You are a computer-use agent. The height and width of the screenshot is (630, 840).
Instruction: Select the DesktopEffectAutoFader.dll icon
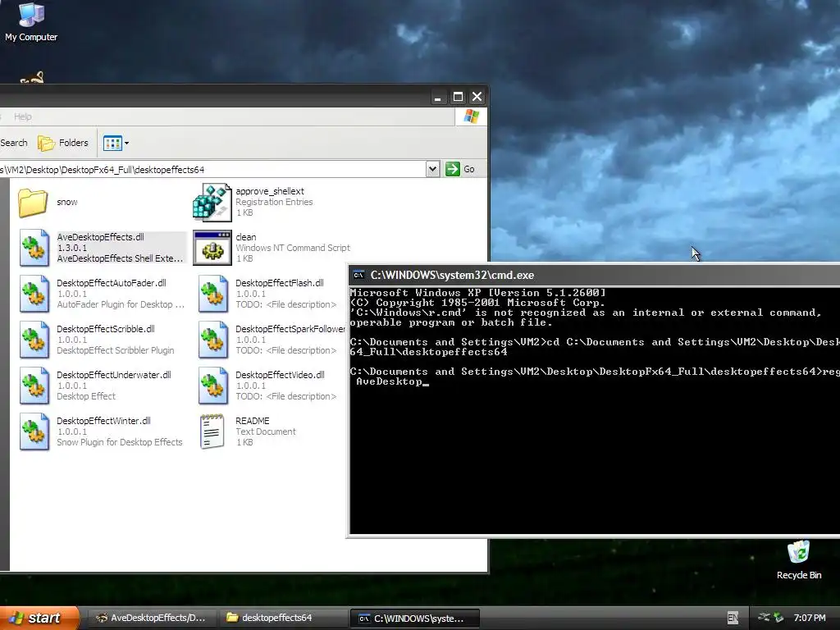click(x=34, y=294)
